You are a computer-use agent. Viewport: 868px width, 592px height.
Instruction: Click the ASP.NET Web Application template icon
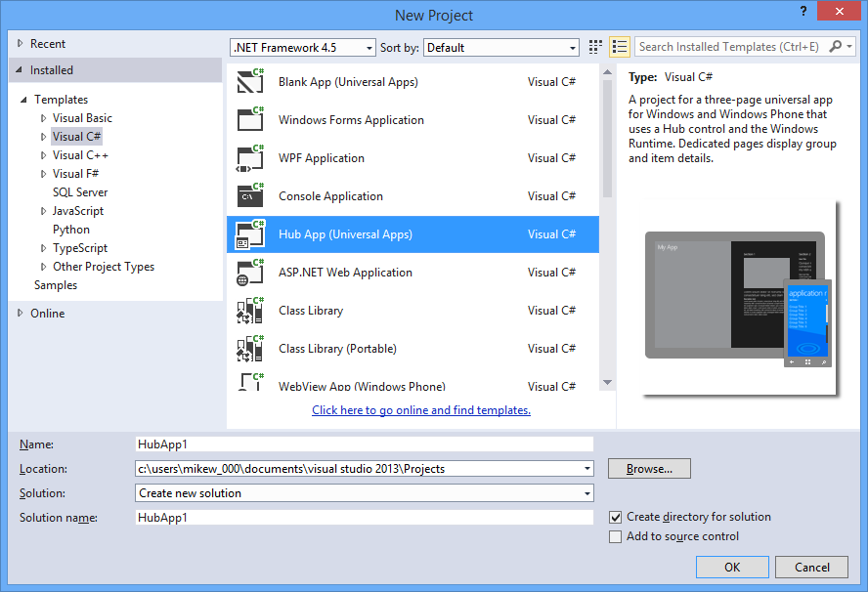(250, 272)
